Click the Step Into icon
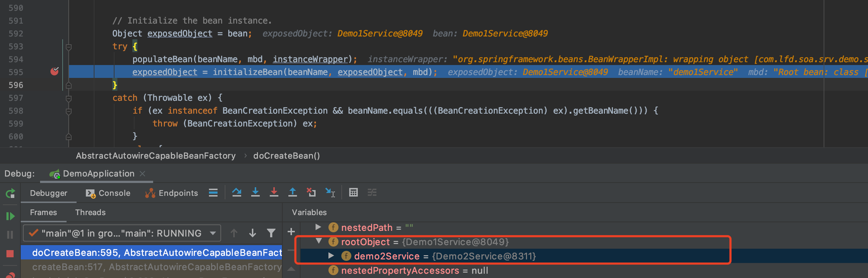Image resolution: width=868 pixels, height=278 pixels. click(255, 193)
